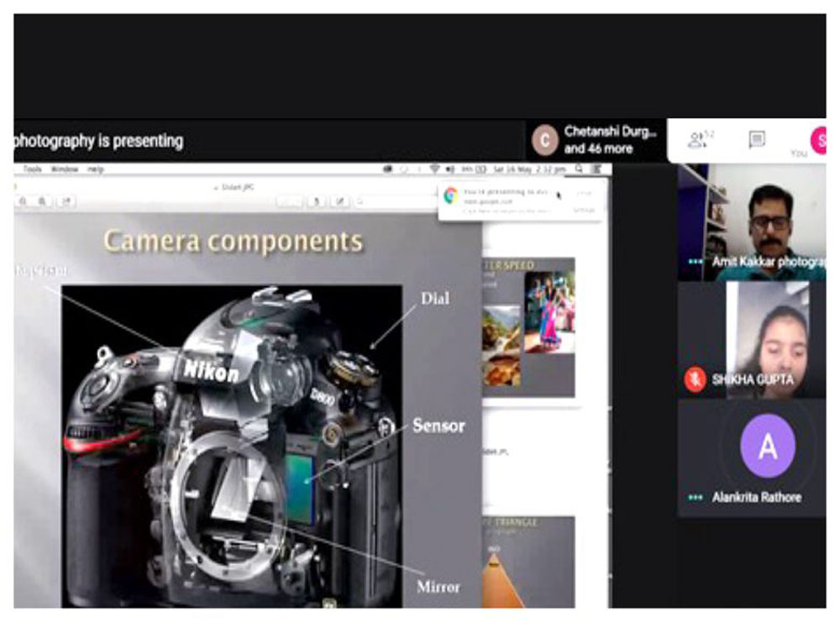Click the Wi-Fi icon in menu bar
The width and height of the screenshot is (840, 622).
point(434,169)
